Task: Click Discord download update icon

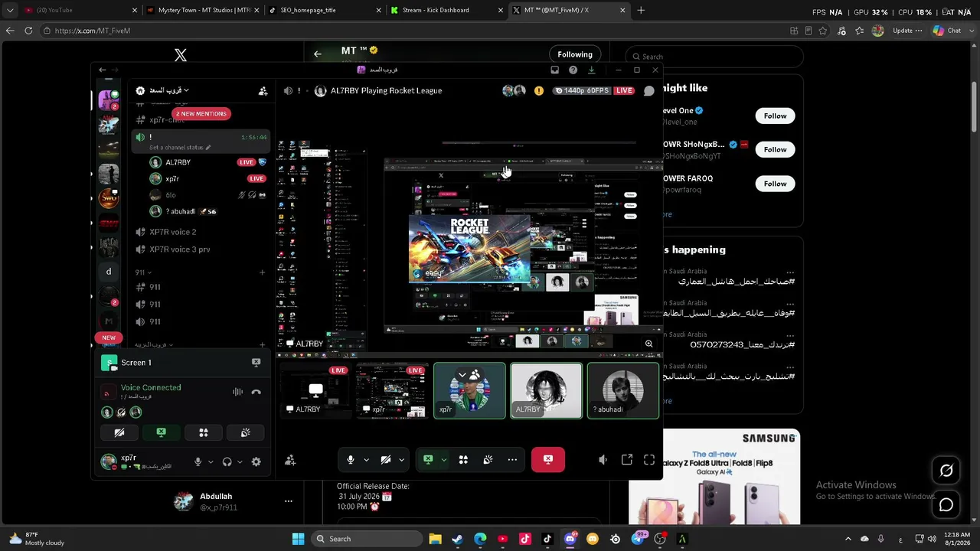Action: [591, 70]
